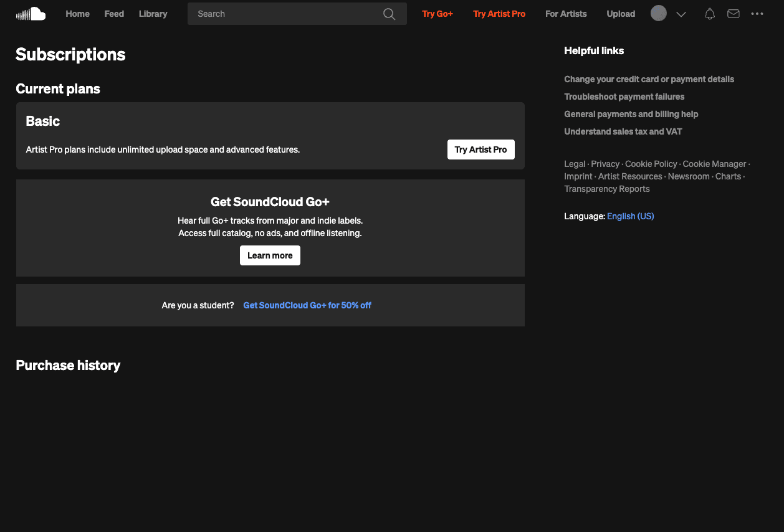Open For Artists page

pos(566,14)
